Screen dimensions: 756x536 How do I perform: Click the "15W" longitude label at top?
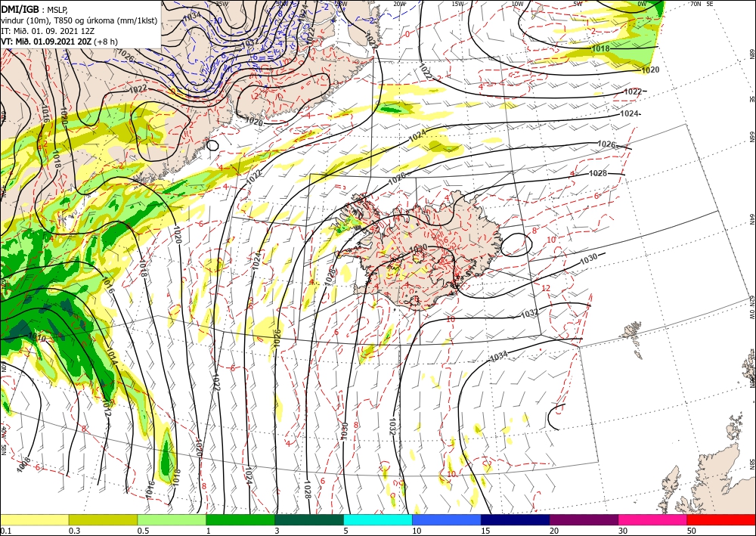[457, 4]
